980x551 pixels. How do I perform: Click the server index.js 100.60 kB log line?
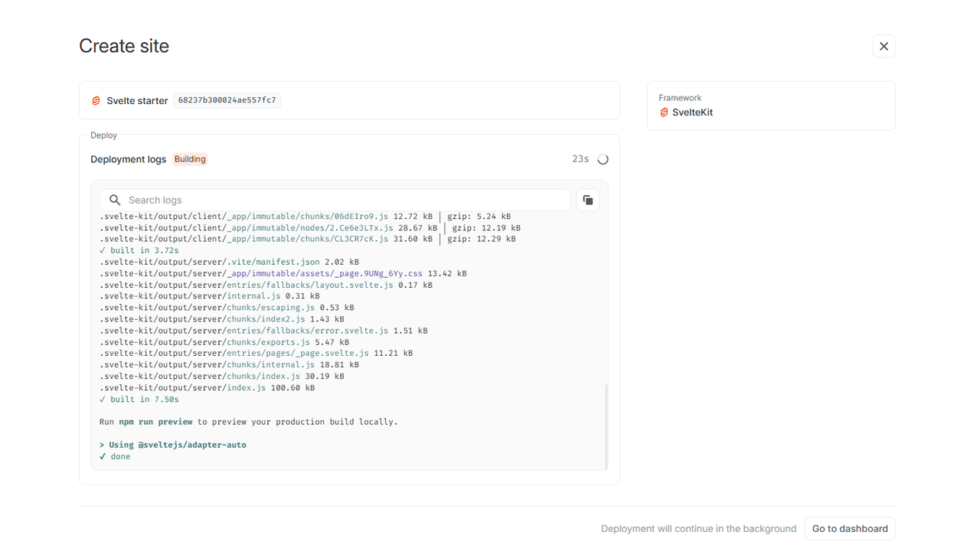(x=207, y=388)
